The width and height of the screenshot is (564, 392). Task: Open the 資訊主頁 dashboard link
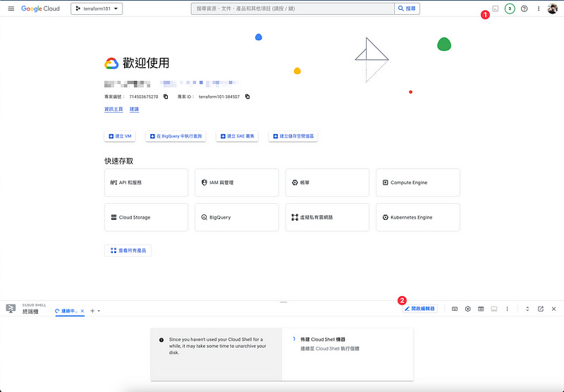point(114,109)
